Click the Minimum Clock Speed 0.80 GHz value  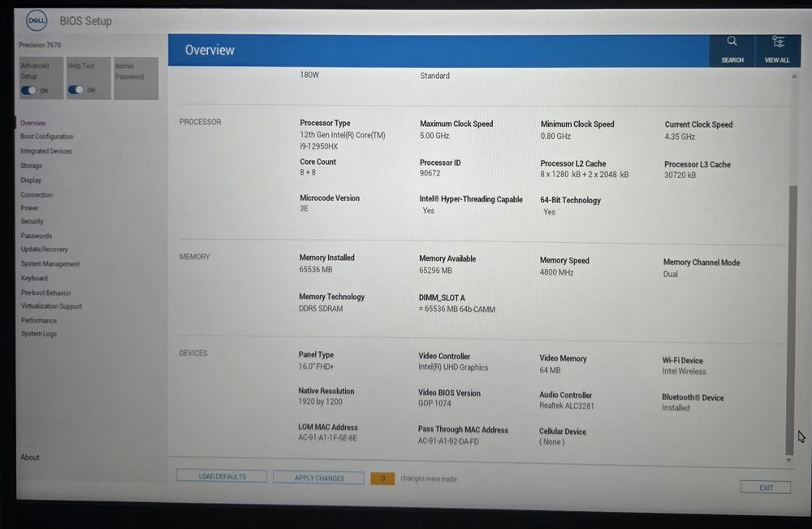click(555, 137)
